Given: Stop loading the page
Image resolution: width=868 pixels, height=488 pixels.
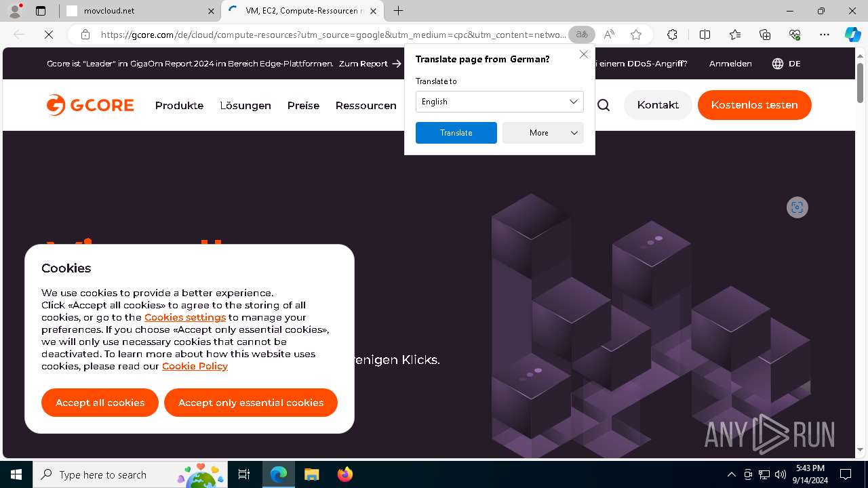Looking at the screenshot, I should click(x=49, y=35).
